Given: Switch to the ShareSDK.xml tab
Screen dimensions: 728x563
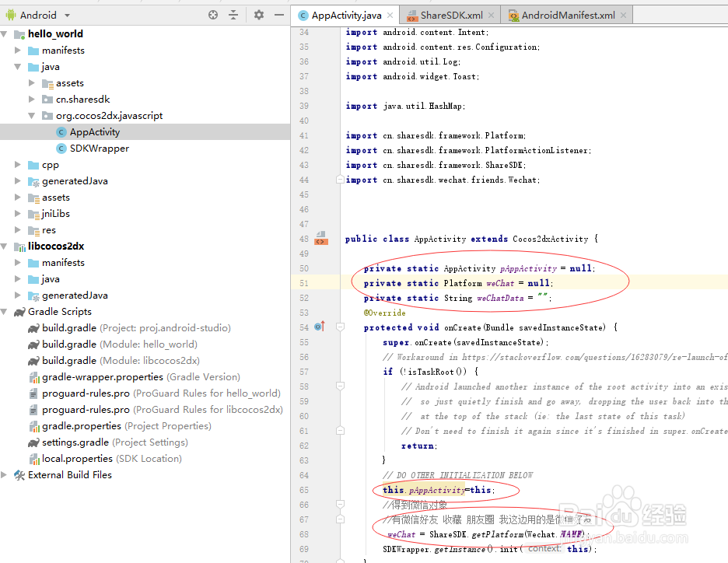Looking at the screenshot, I should [x=451, y=16].
